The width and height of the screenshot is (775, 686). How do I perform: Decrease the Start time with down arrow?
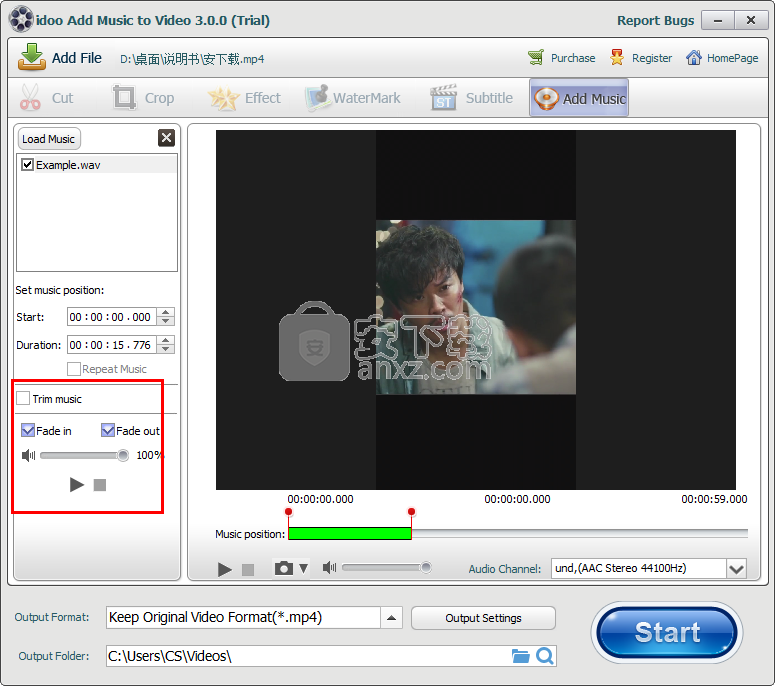point(166,321)
